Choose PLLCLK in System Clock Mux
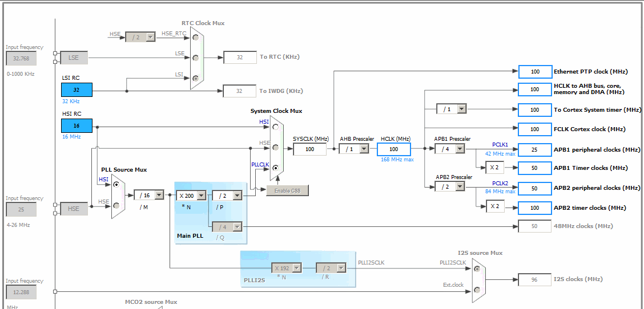This screenshot has width=644, height=309. pyautogui.click(x=276, y=168)
